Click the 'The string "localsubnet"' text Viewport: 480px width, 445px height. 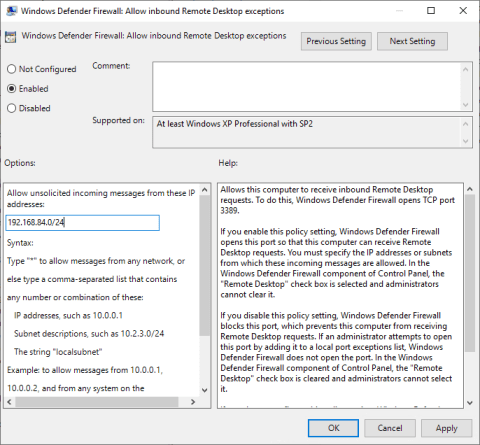[x=58, y=352]
